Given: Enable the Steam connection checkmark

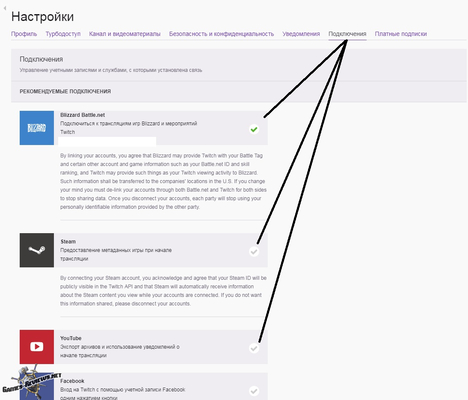Looking at the screenshot, I should point(254,251).
